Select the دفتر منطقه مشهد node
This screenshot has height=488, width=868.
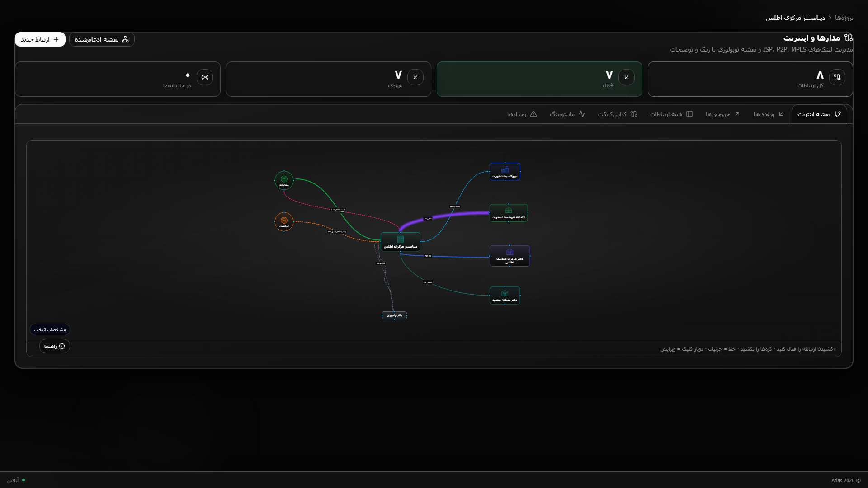pyautogui.click(x=505, y=296)
